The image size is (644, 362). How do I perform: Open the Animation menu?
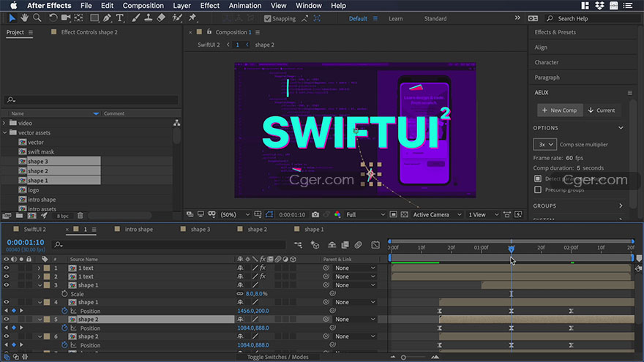point(244,6)
